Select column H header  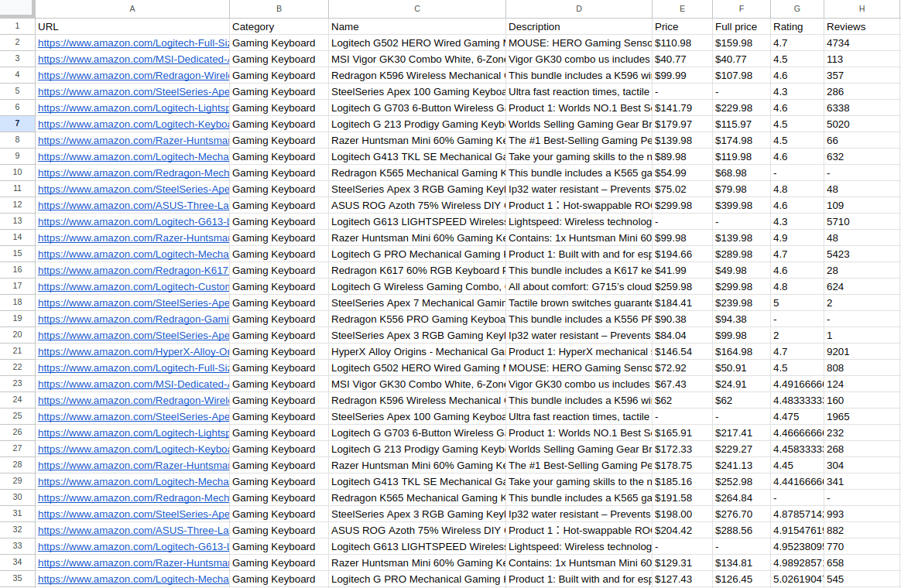pos(862,9)
